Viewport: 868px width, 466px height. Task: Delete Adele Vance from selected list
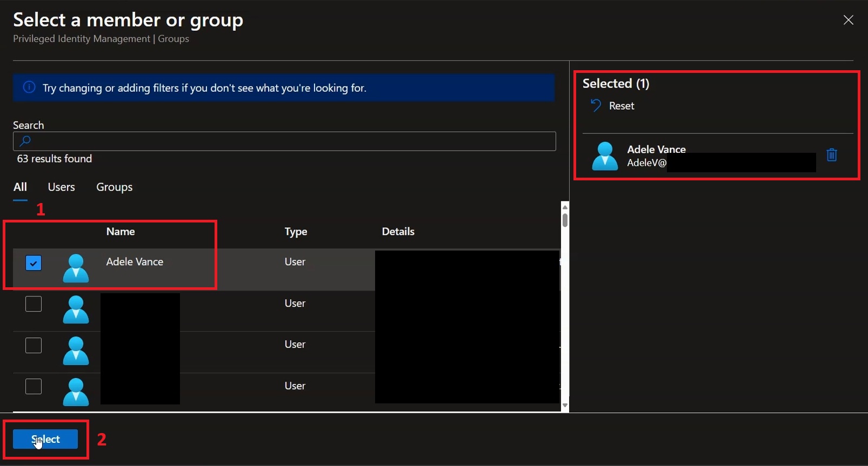(x=832, y=155)
